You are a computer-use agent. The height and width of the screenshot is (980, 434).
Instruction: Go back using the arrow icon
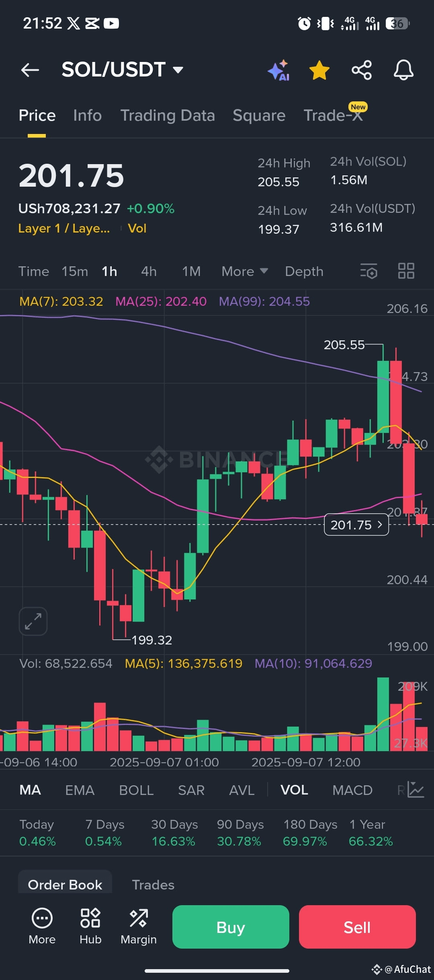[x=30, y=70]
